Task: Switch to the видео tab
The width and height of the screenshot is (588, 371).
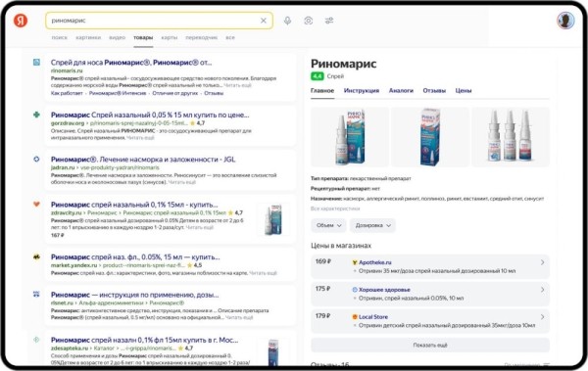Action: 117,37
